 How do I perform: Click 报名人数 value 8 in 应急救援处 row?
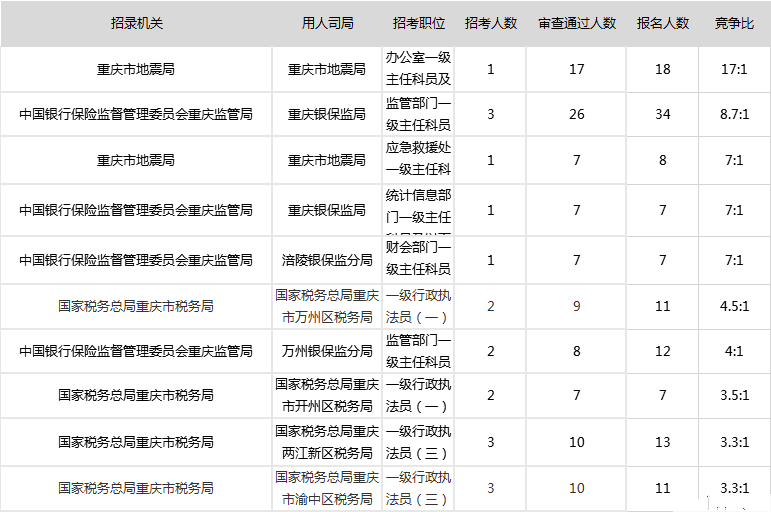pos(662,160)
